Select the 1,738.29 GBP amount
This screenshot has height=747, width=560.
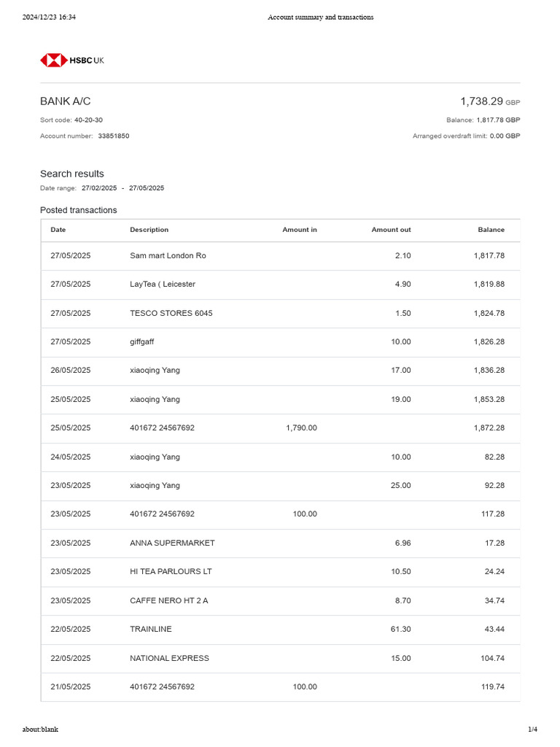coord(490,101)
